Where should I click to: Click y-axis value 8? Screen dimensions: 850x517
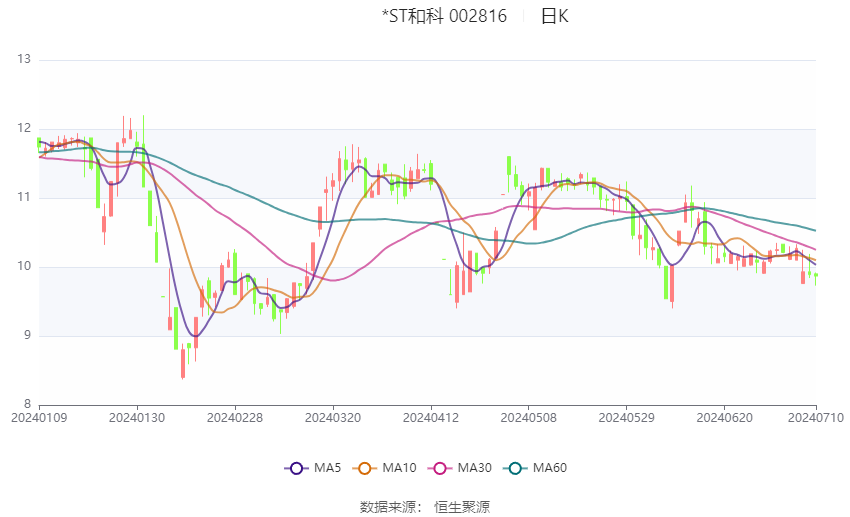tap(27, 404)
